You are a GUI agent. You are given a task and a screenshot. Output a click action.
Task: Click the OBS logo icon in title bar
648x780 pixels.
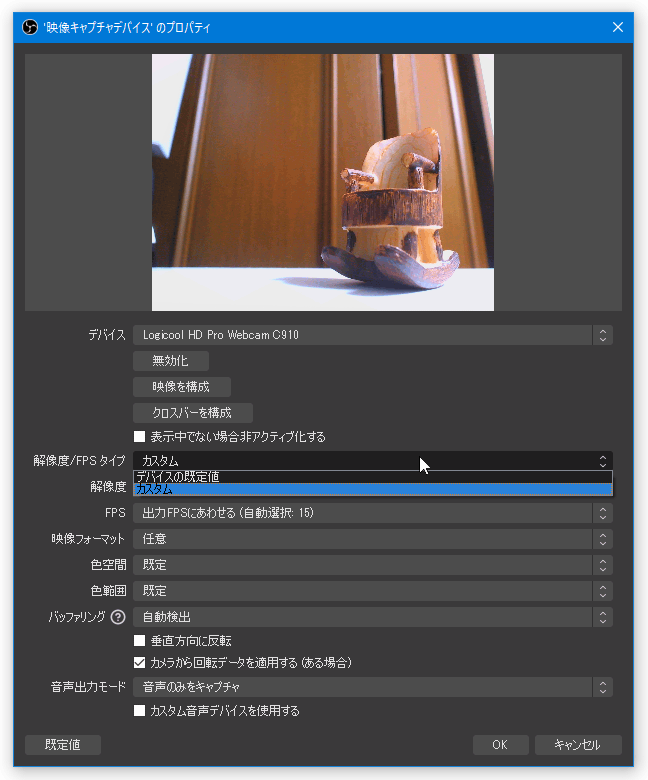[30, 27]
